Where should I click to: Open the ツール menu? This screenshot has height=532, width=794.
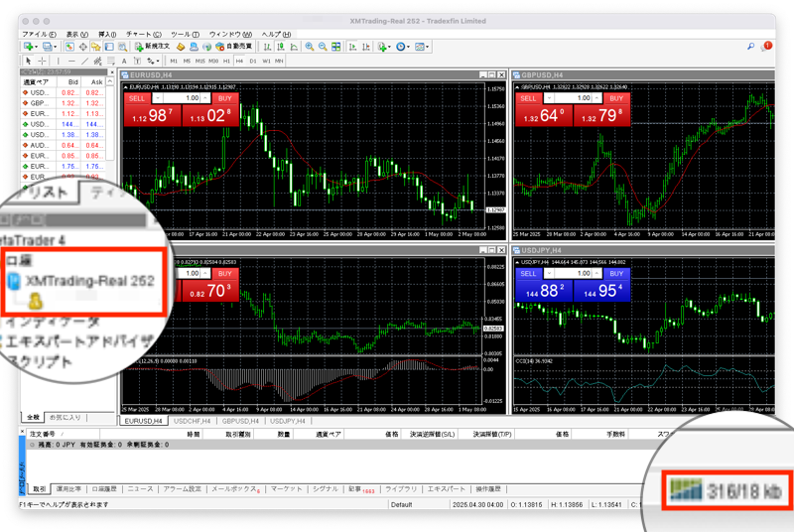[x=185, y=34]
